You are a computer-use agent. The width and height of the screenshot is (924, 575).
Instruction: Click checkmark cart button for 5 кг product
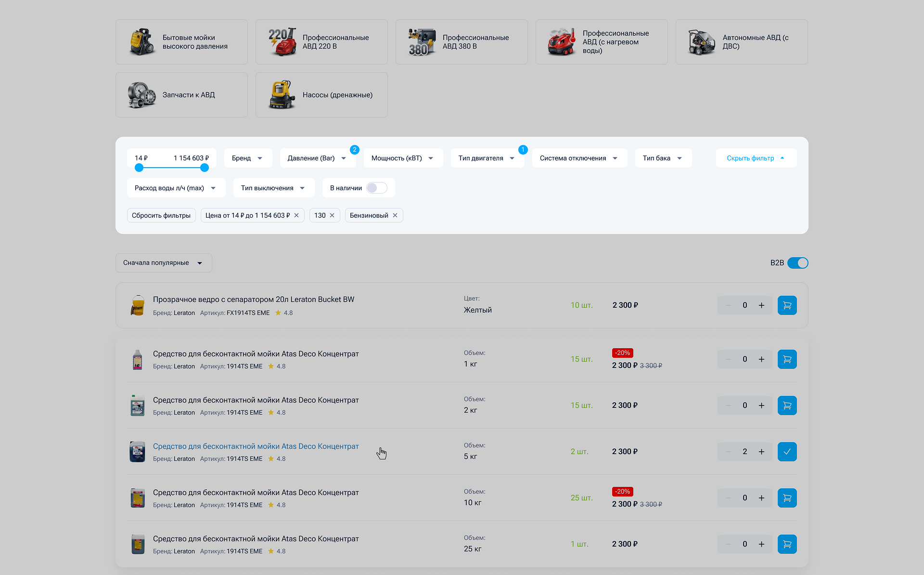pos(787,452)
